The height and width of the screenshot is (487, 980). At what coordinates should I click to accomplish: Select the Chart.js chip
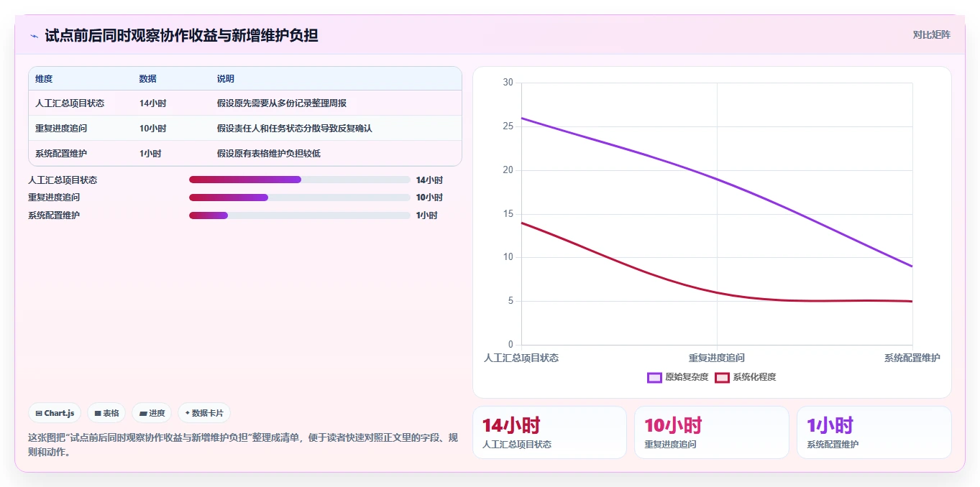coord(55,413)
